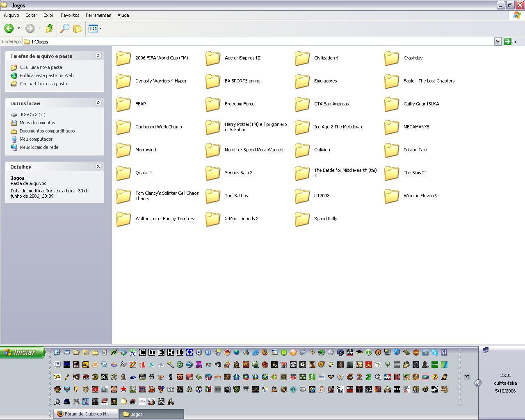Expand the address bar dropdown arrow

(498, 41)
